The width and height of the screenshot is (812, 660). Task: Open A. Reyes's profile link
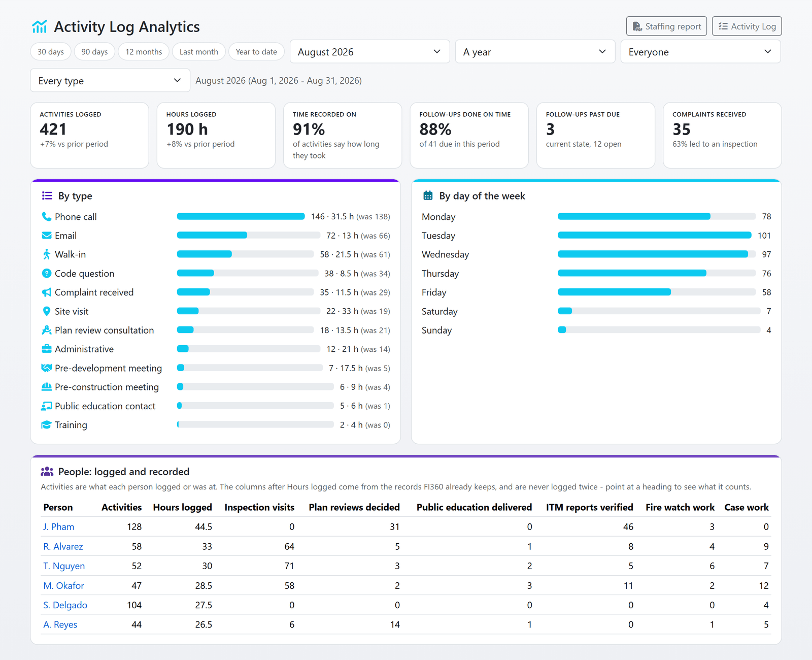tap(60, 625)
